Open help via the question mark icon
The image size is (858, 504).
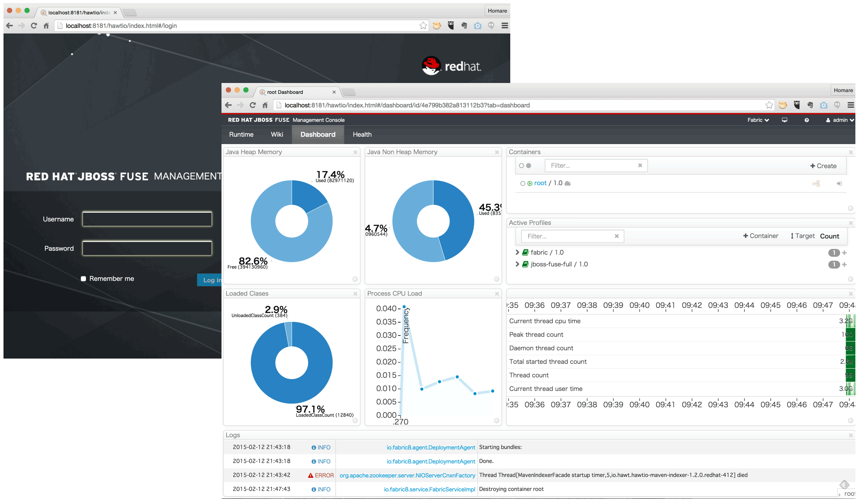point(806,120)
